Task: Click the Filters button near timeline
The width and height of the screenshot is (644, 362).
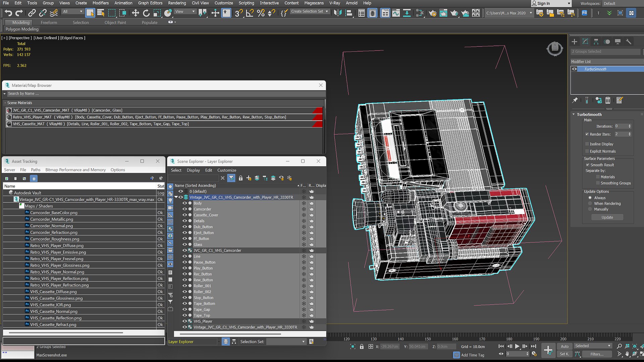Action: point(597,354)
